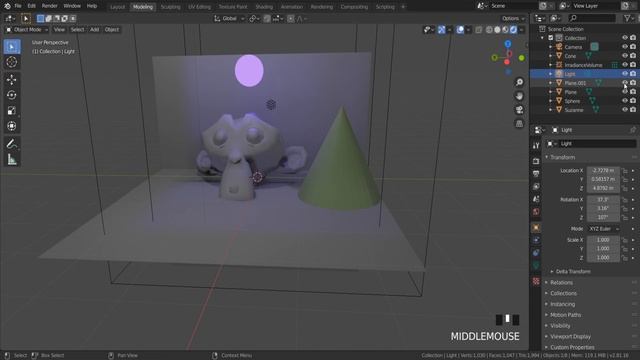The image size is (640, 360).
Task: Click the Location Z value field
Action: [603, 189]
